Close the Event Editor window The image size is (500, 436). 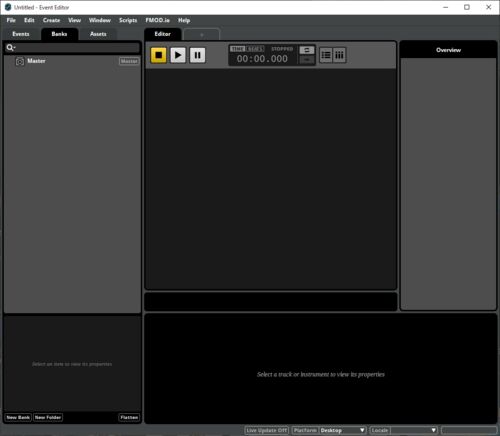click(x=489, y=7)
